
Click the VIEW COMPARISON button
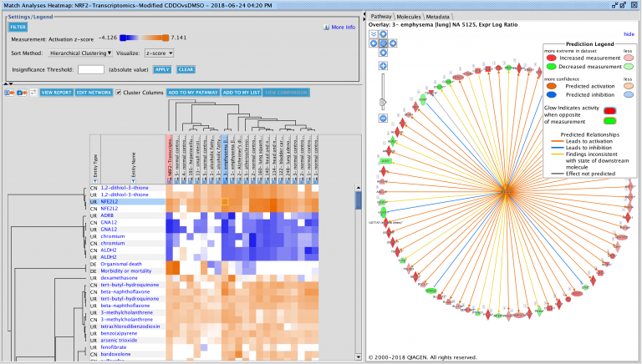(286, 93)
